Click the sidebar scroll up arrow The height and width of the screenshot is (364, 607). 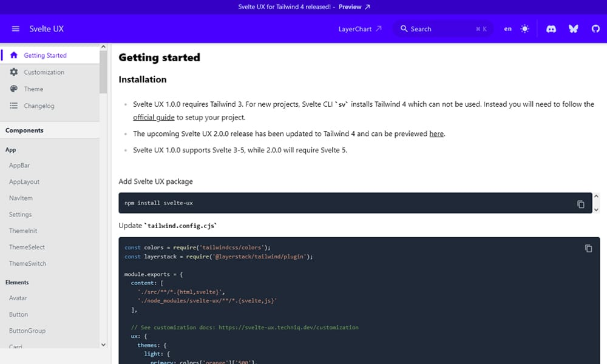coord(103,47)
